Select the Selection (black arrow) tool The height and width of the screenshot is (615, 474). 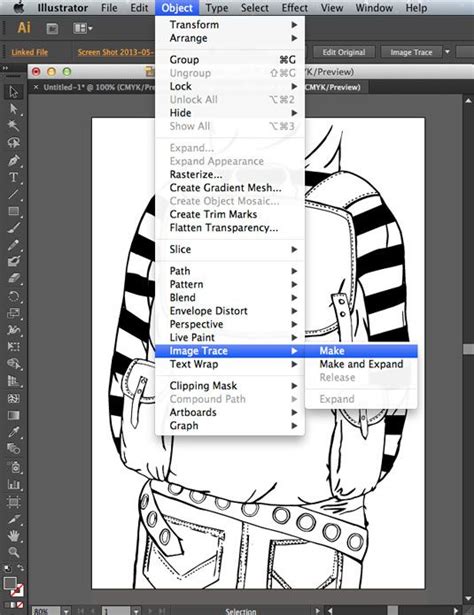[x=13, y=92]
